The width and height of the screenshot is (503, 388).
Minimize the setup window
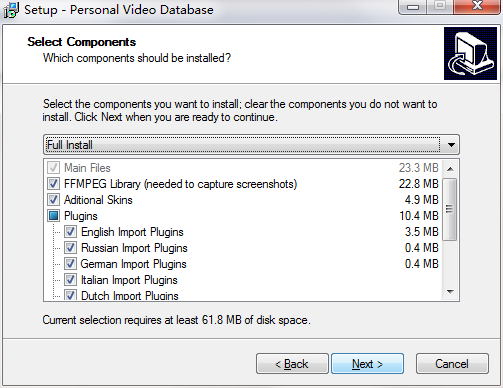[413, 7]
